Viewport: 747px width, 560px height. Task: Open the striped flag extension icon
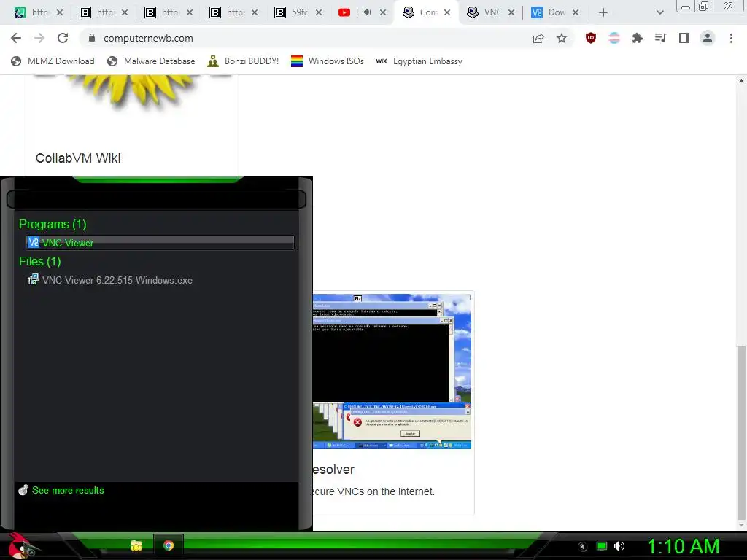coord(614,38)
